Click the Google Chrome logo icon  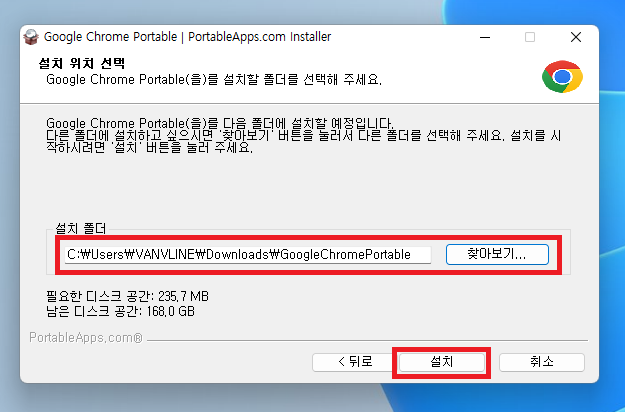562,77
